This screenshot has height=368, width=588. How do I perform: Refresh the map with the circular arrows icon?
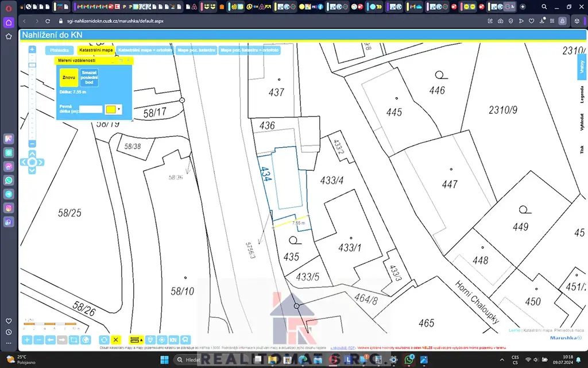(104, 340)
